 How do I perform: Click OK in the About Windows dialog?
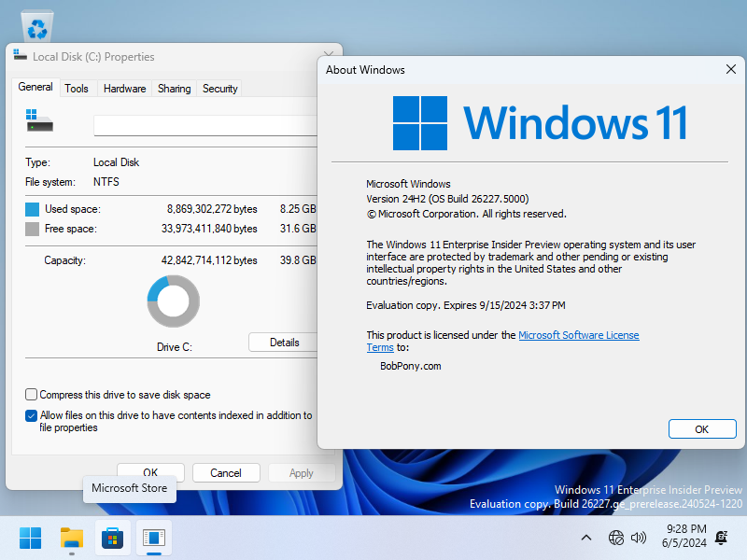pos(702,428)
